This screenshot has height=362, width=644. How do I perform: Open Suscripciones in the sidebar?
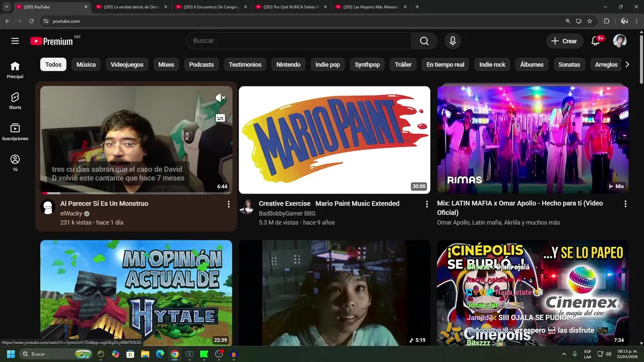(x=15, y=132)
